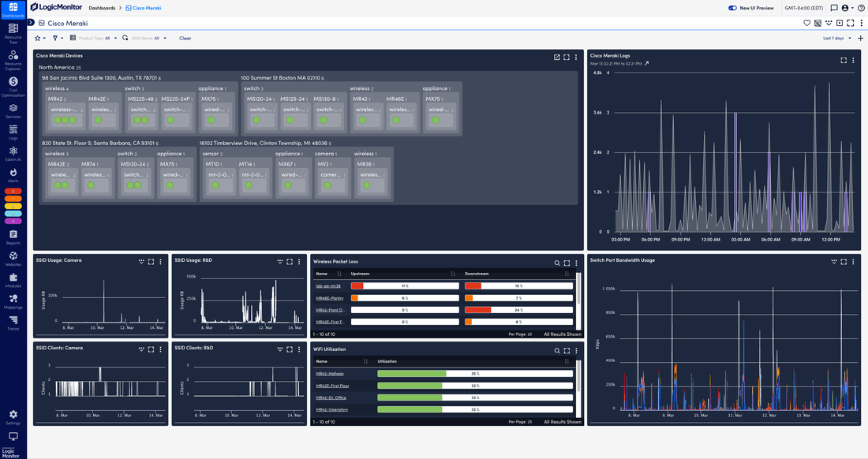Click the Clear filters button
The width and height of the screenshot is (868, 459).
click(185, 38)
